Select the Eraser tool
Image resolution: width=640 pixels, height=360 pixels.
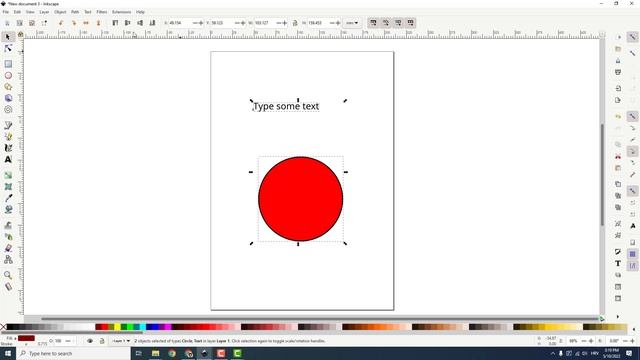click(x=8, y=248)
